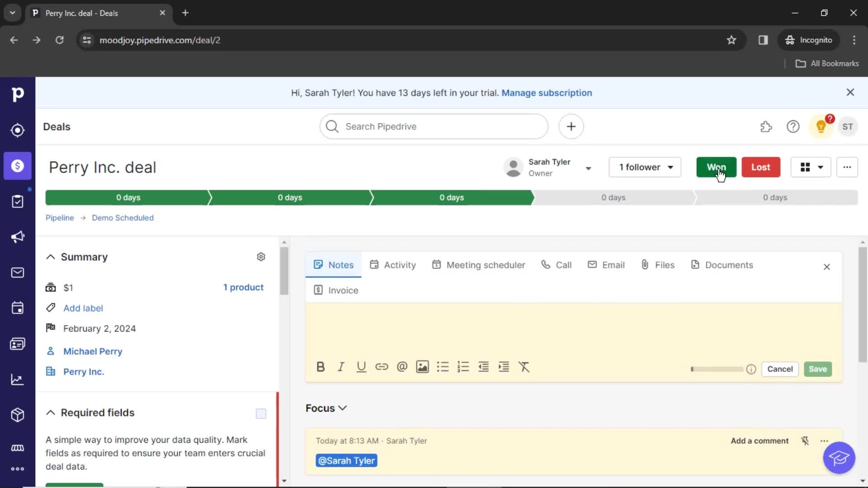
Task: Open Sales Assistant lightbulb icon
Action: click(821, 127)
